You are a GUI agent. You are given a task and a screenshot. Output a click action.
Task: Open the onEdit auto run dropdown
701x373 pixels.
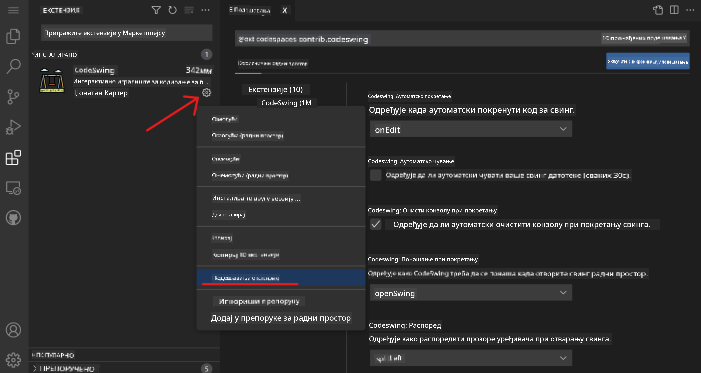[x=471, y=129]
